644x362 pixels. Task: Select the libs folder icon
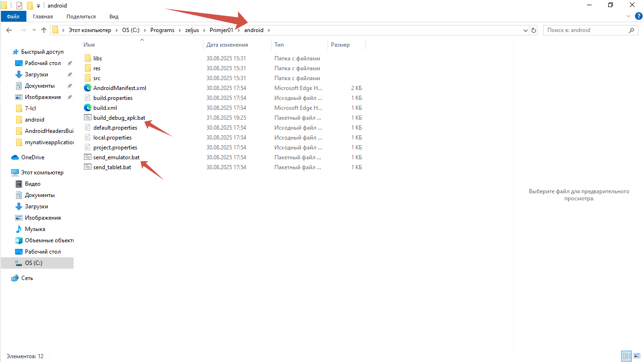(88, 58)
